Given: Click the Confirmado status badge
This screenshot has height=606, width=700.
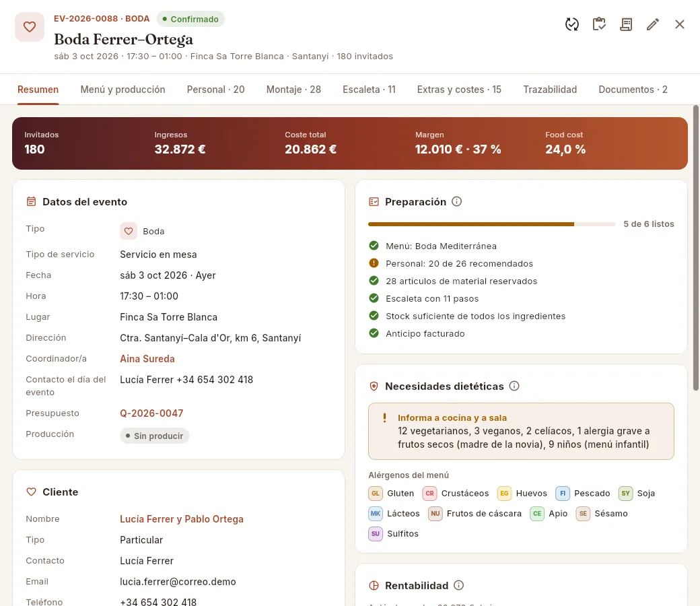Looking at the screenshot, I should (190, 19).
